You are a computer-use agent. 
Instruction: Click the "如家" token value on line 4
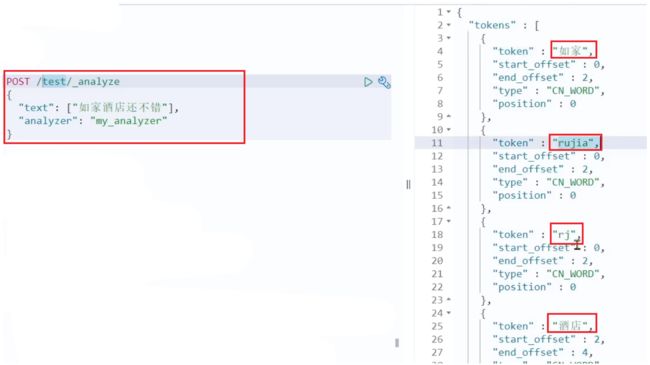pos(570,51)
